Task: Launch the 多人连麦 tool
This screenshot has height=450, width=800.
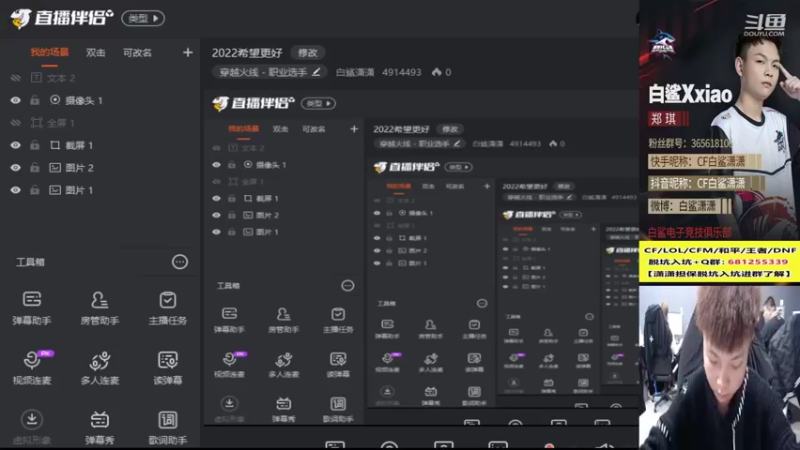Action: [x=99, y=367]
